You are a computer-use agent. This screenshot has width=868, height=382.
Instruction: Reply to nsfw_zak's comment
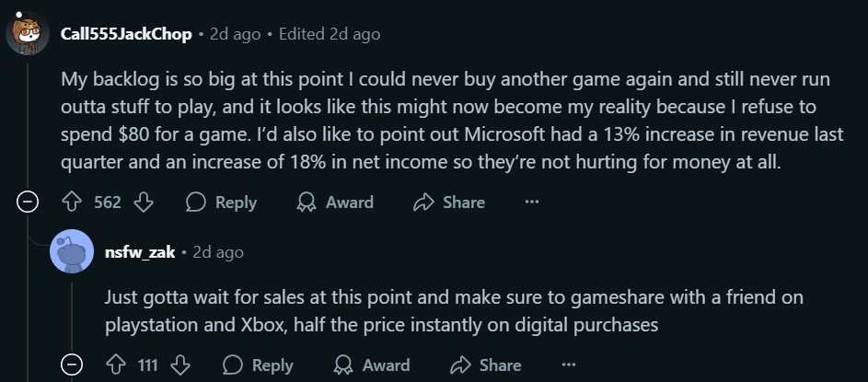click(x=258, y=365)
